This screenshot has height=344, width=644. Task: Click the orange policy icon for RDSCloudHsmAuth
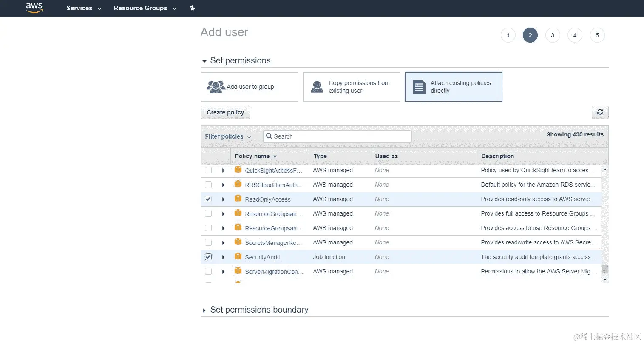click(238, 184)
